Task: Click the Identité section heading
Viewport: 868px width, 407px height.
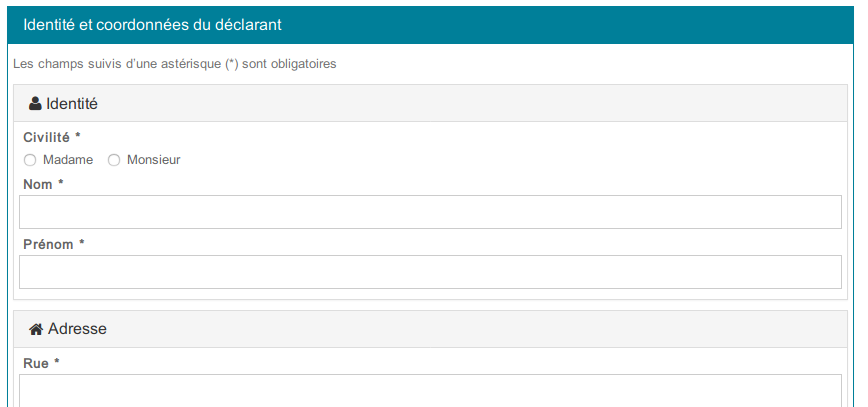Action: click(71, 104)
